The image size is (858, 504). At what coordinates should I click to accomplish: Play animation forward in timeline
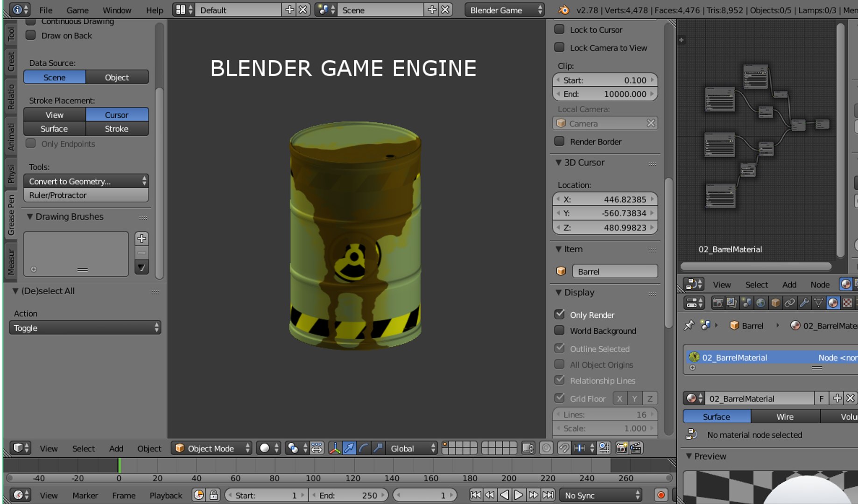pos(519,495)
